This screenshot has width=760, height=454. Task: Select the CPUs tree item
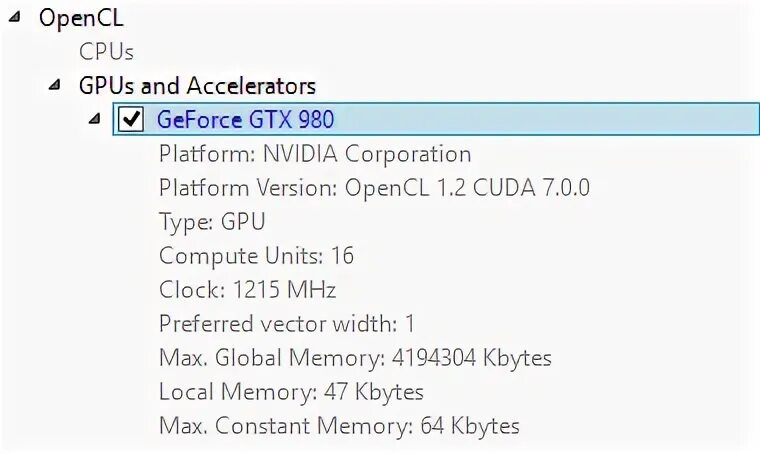[x=106, y=51]
